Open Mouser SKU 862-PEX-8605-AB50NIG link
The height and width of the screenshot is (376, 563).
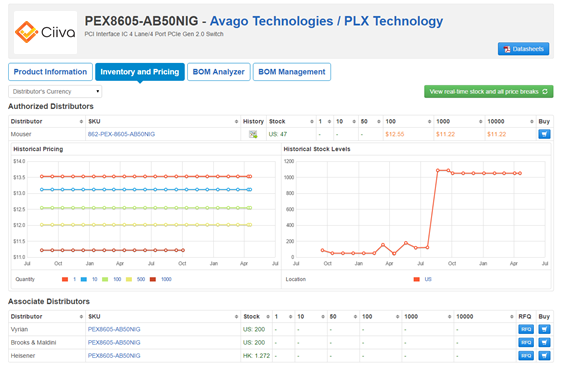(121, 134)
